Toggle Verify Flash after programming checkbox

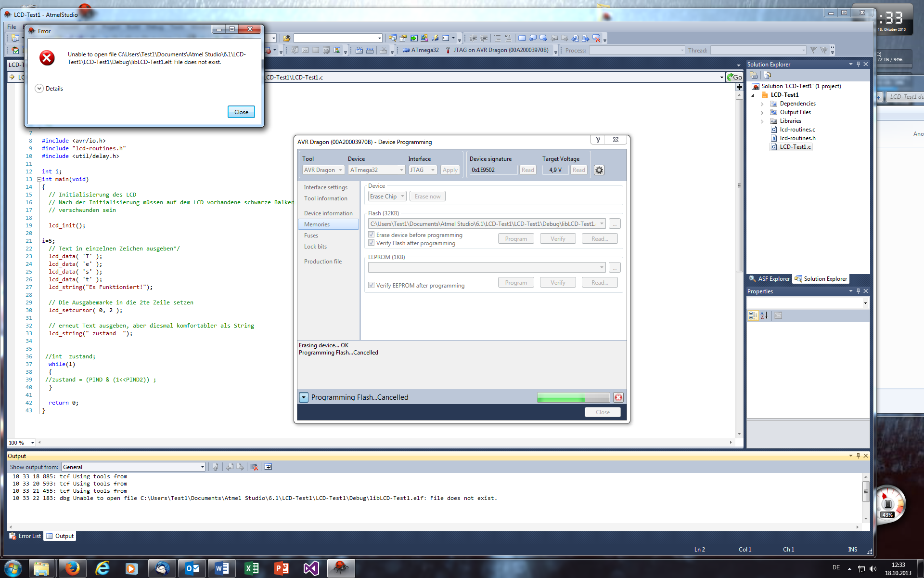click(371, 243)
